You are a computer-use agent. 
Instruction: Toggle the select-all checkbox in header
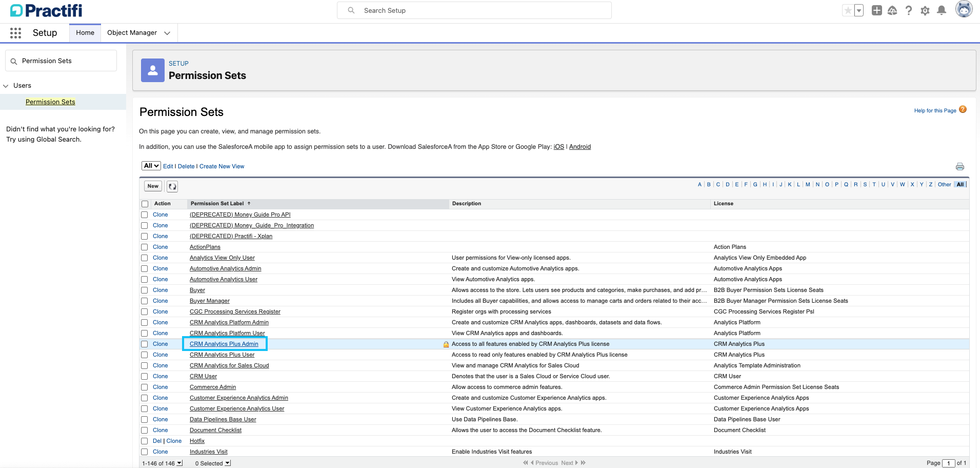(145, 204)
